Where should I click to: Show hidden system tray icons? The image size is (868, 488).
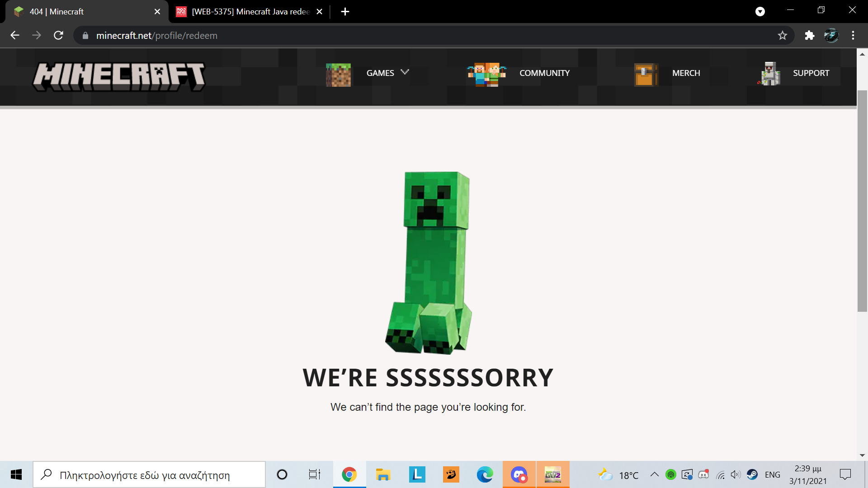click(654, 474)
